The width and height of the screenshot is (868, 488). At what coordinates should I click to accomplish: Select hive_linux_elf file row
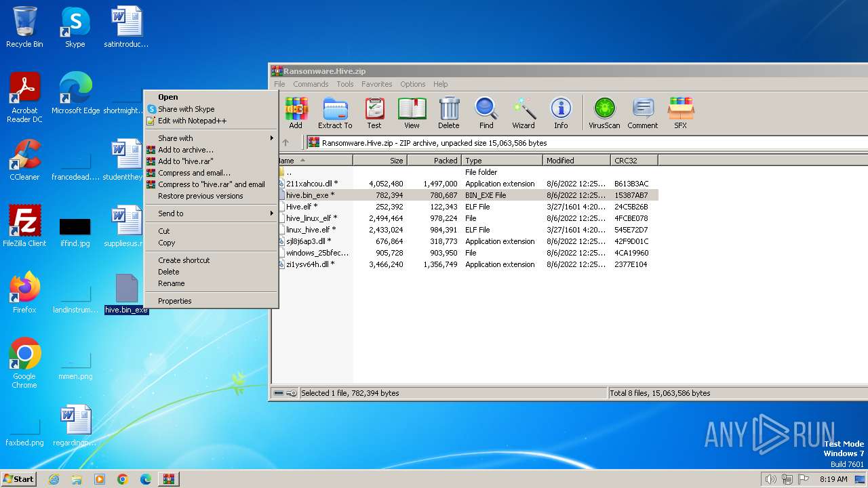pos(467,218)
